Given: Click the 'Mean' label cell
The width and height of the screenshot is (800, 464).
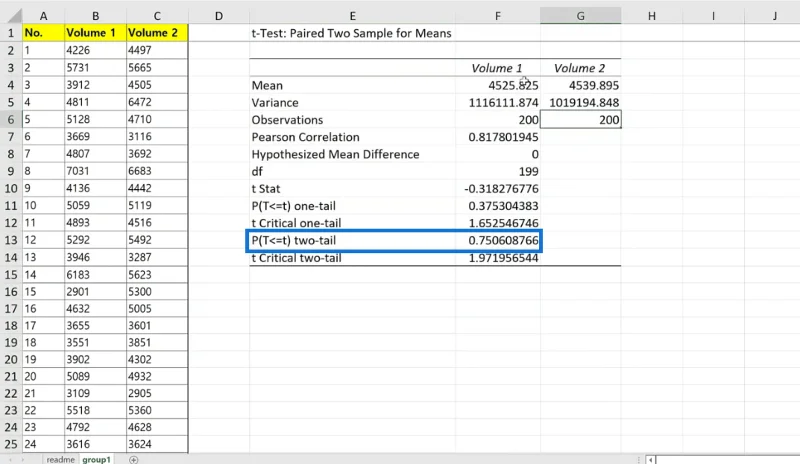Looking at the screenshot, I should pyautogui.click(x=353, y=85).
